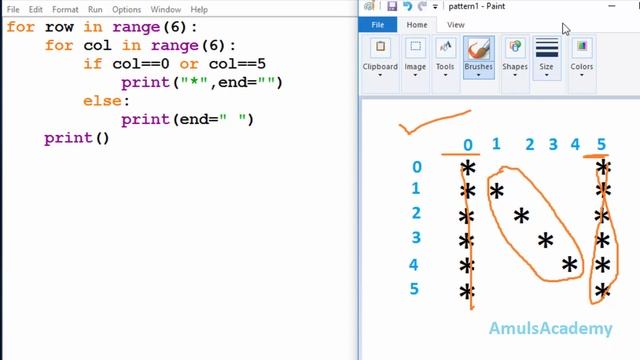The width and height of the screenshot is (640, 360).
Task: Click the Paint application icon in the title bar
Action: [x=369, y=6]
